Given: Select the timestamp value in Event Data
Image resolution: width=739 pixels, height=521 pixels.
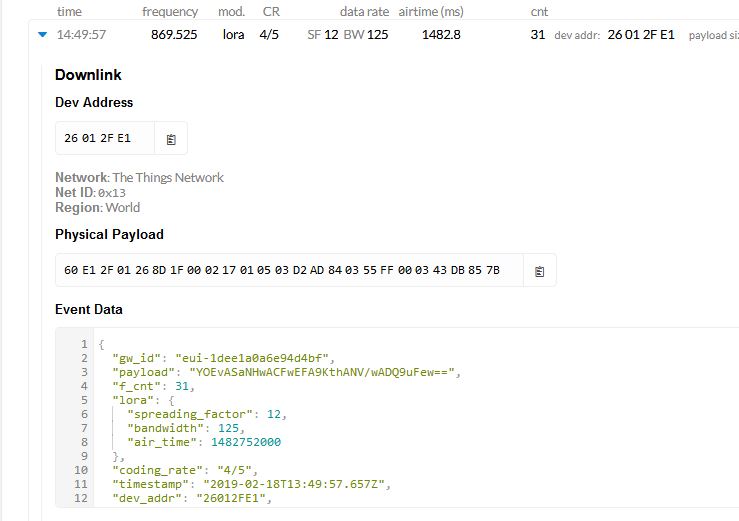Looking at the screenshot, I should tap(294, 484).
